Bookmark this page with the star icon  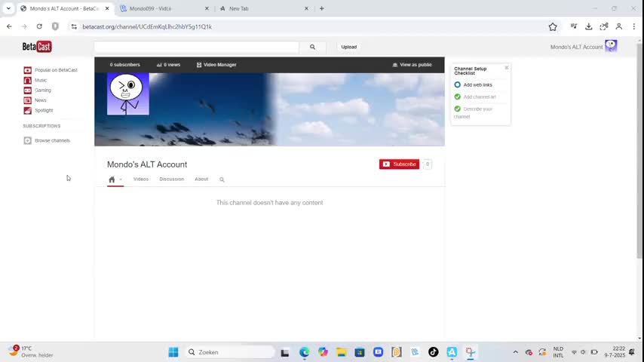pyautogui.click(x=553, y=26)
